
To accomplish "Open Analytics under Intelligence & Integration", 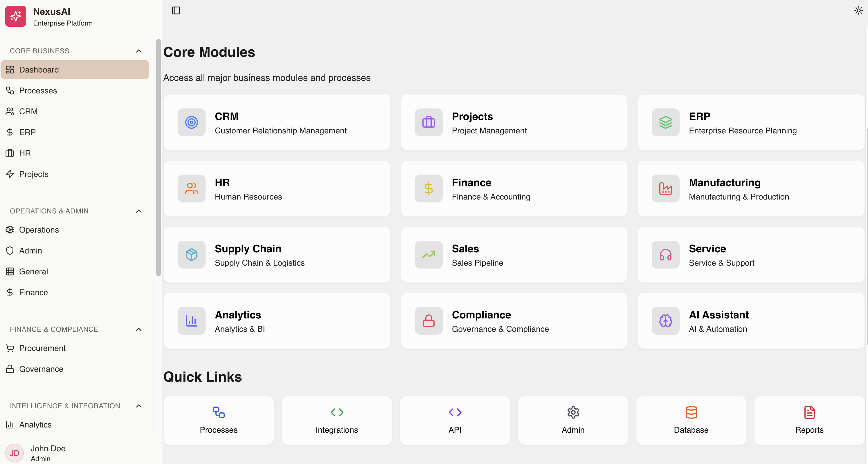I will click(x=35, y=425).
